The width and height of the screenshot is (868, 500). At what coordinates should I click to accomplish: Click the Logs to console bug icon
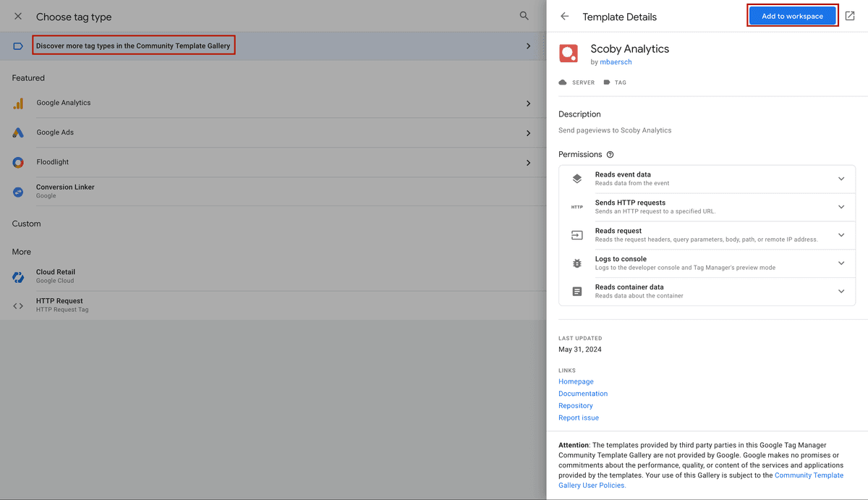(x=577, y=263)
